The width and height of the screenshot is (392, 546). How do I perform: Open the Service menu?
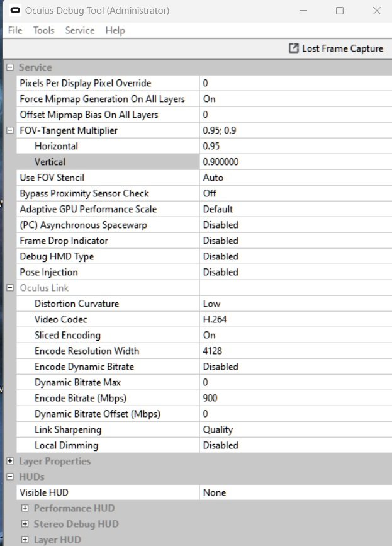[x=80, y=30]
